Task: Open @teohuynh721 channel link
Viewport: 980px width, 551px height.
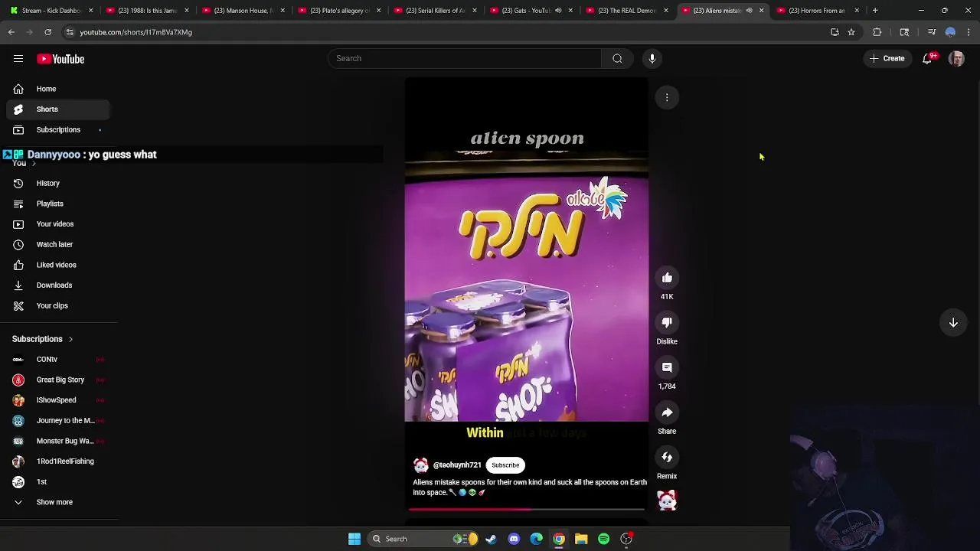Action: (457, 465)
